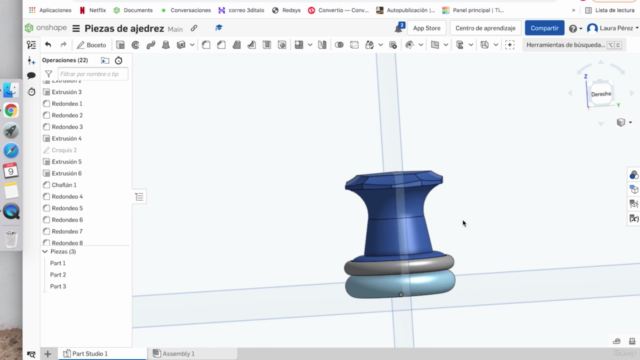Viewport: 640px width, 360px height.
Task: Select the Chamfer tool in toolbar
Action: coord(221,45)
